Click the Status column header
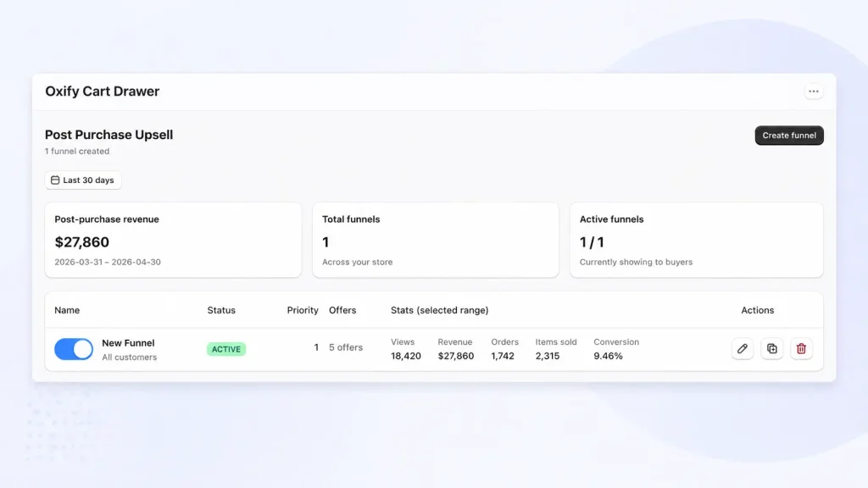The image size is (868, 488). coord(221,310)
